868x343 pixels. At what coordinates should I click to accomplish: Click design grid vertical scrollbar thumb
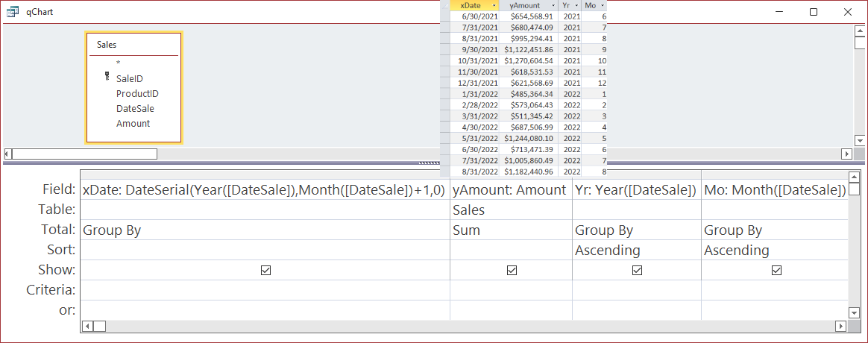854,189
